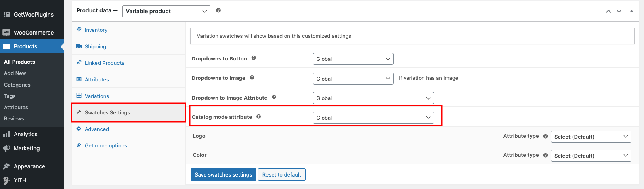Open Logo Attribute type dropdown

pos(591,137)
